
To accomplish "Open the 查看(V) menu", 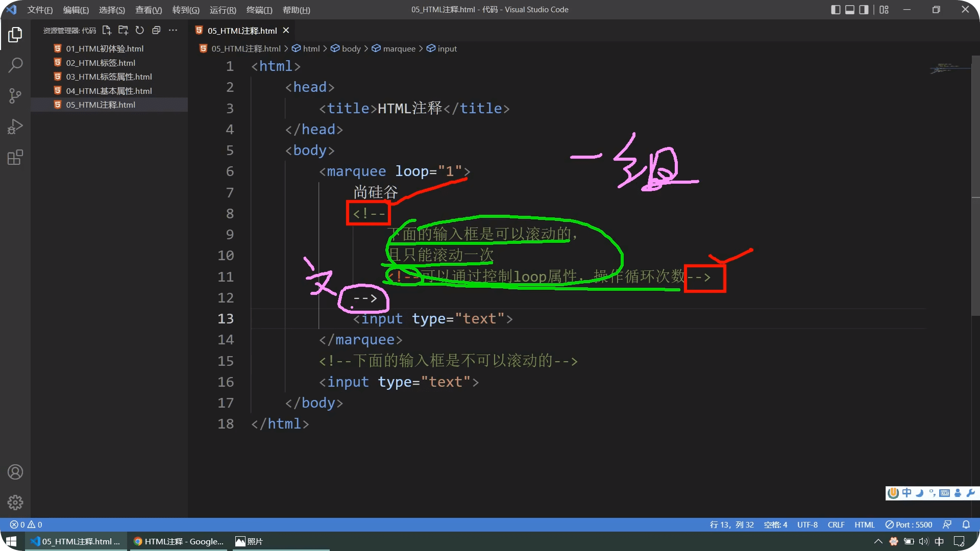I will tap(149, 10).
